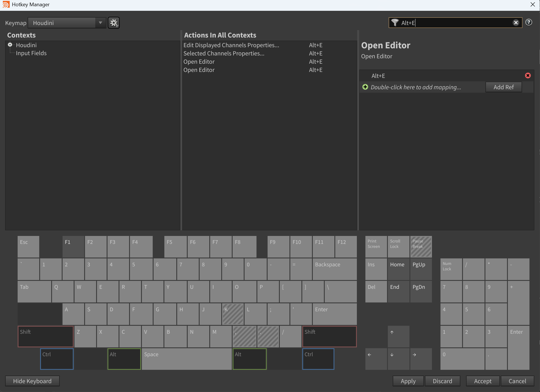Screen dimensions: 540x392
Task: Toggle the right Ctrl modifier key
Action: 318,359
